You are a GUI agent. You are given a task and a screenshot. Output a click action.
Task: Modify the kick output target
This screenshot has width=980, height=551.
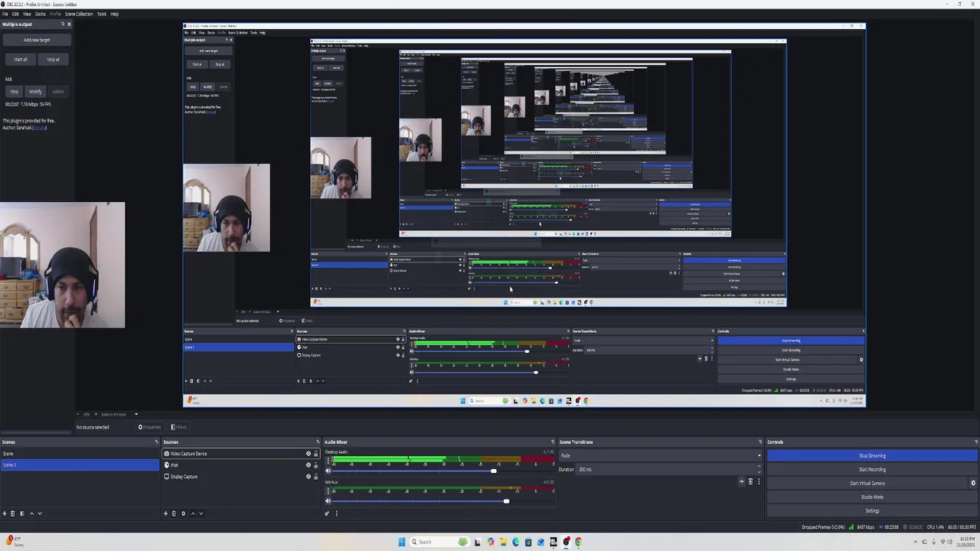pyautogui.click(x=35, y=91)
